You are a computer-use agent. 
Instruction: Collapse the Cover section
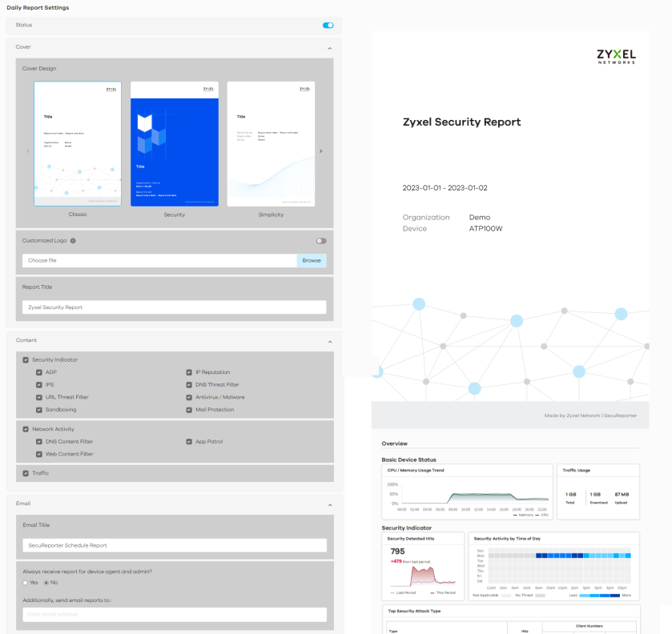[x=329, y=48]
